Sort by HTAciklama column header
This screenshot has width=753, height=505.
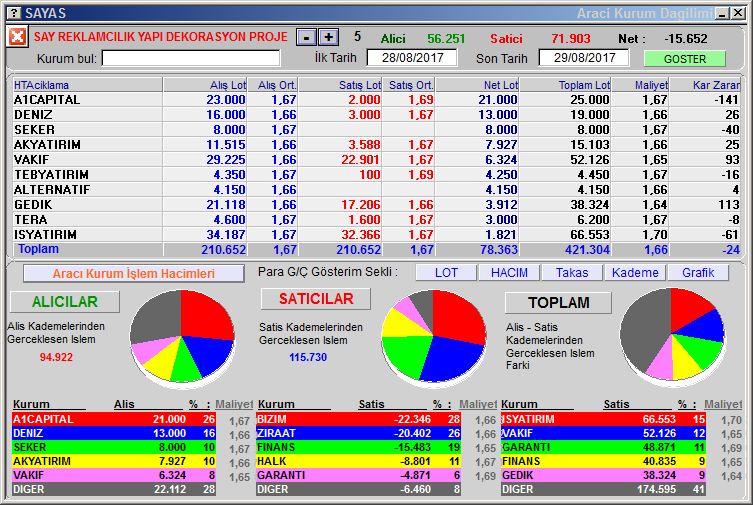tap(87, 85)
